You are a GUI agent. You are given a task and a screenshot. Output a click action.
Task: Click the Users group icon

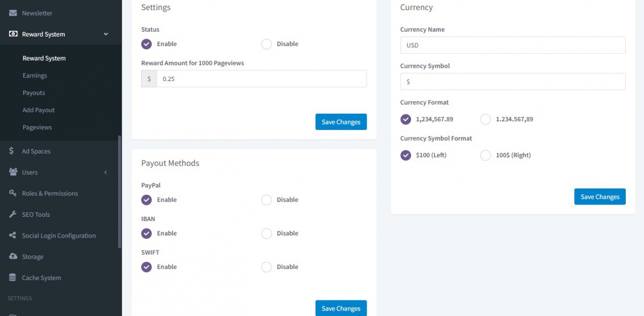(13, 172)
